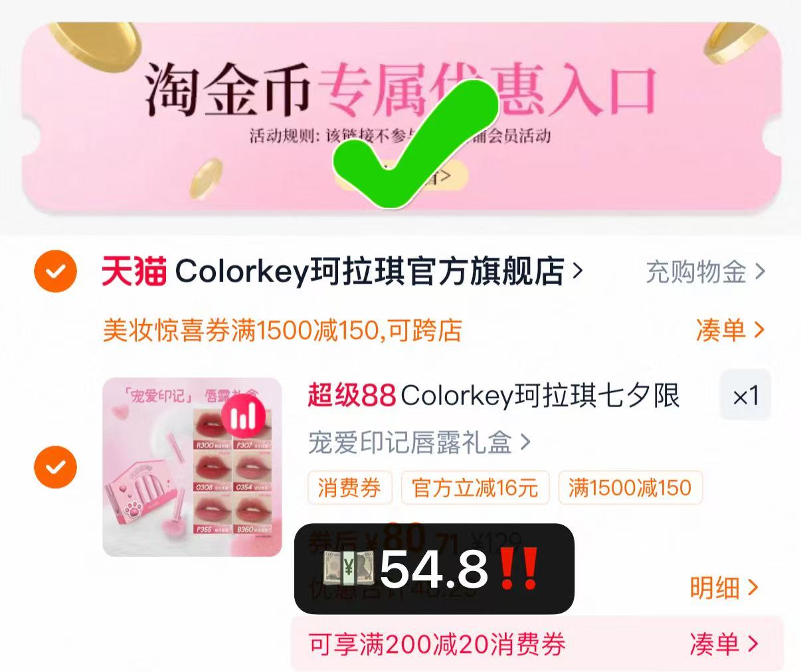This screenshot has width=801, height=672.
Task: Click the ×1 quantity stepper
Action: click(746, 396)
